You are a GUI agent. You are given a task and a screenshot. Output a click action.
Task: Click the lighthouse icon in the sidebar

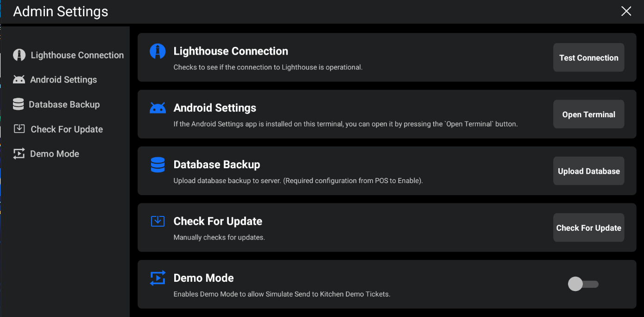[19, 55]
